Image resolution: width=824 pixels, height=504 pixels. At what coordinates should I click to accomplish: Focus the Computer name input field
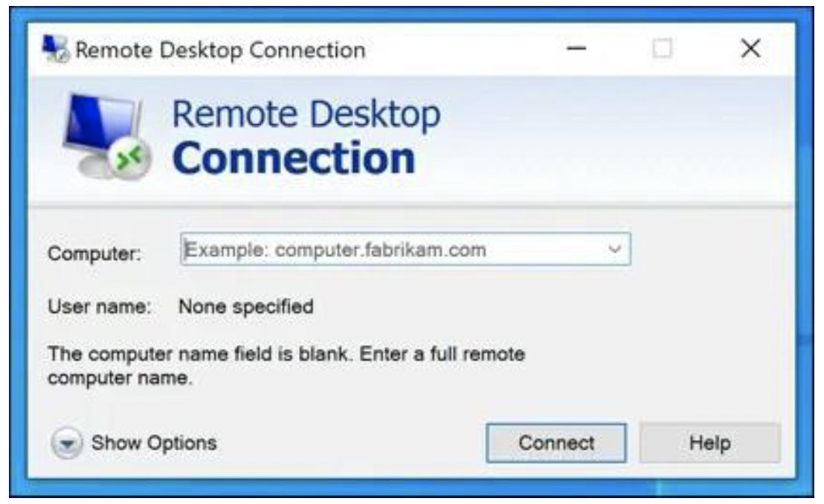click(405, 249)
